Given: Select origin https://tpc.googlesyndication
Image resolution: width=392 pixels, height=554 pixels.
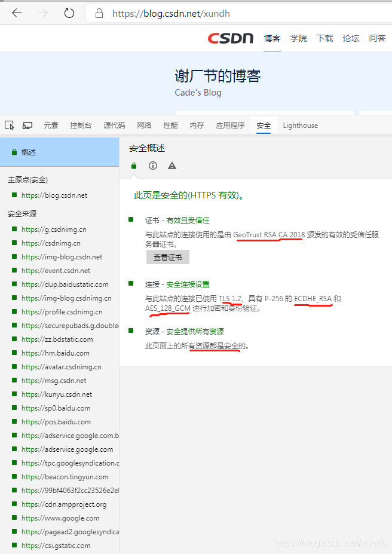Looking at the screenshot, I should (71, 463).
